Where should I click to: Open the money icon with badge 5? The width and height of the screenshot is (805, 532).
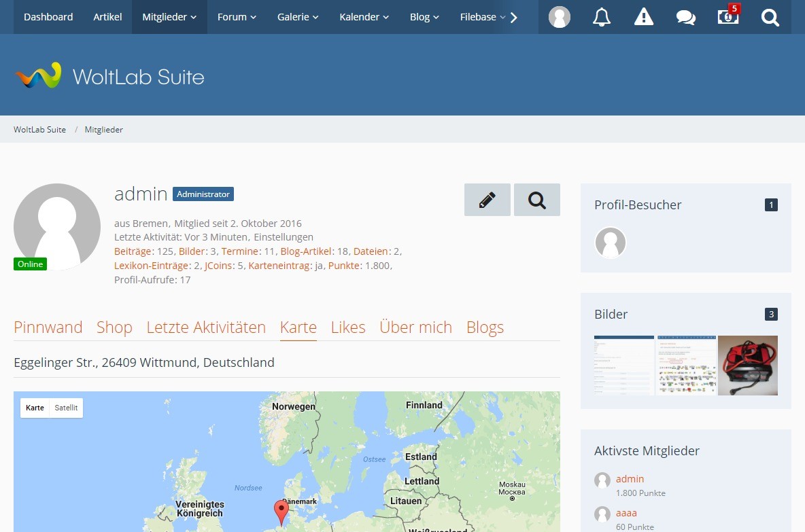(x=728, y=17)
